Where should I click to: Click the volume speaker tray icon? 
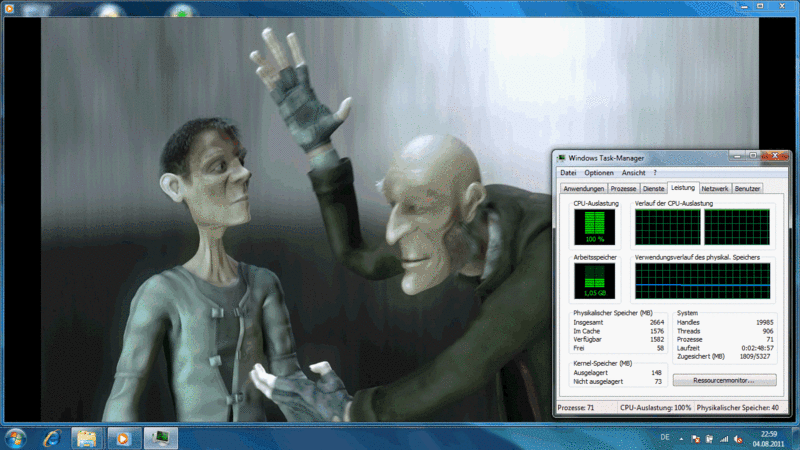click(738, 439)
